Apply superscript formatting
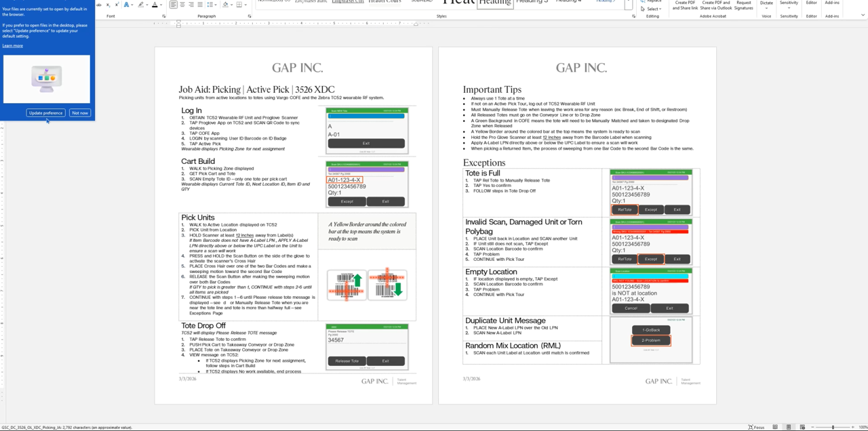The width and height of the screenshot is (868, 431). 117,5
